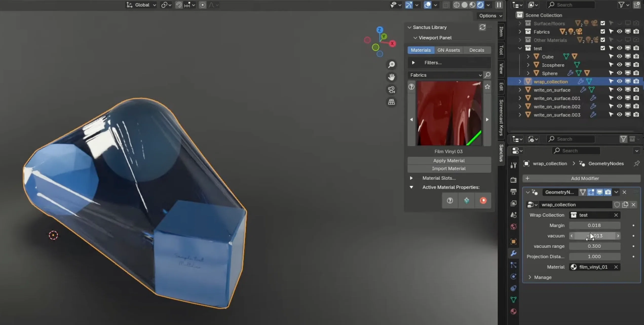
Task: Click the viewport zoom magnifier icon
Action: (x=391, y=65)
